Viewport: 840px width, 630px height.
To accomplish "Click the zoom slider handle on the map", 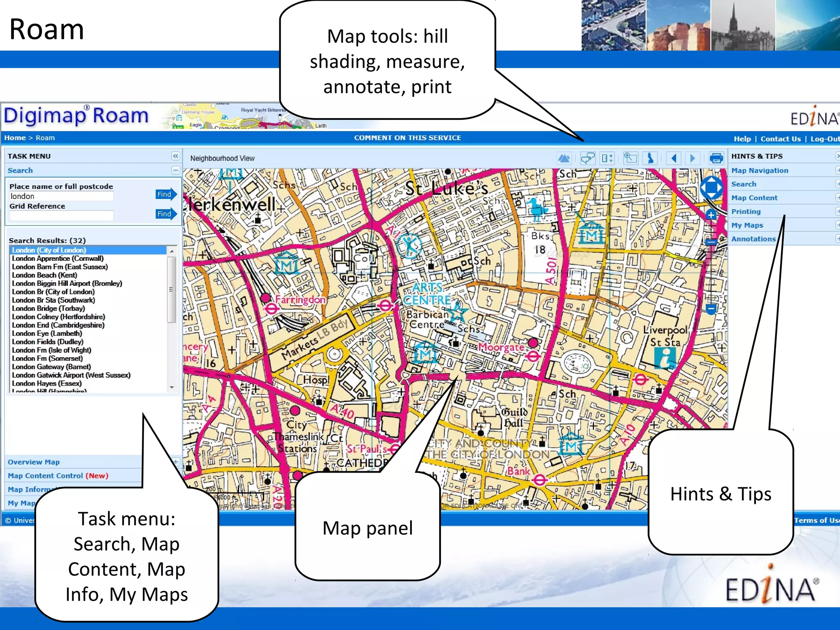I will (711, 242).
